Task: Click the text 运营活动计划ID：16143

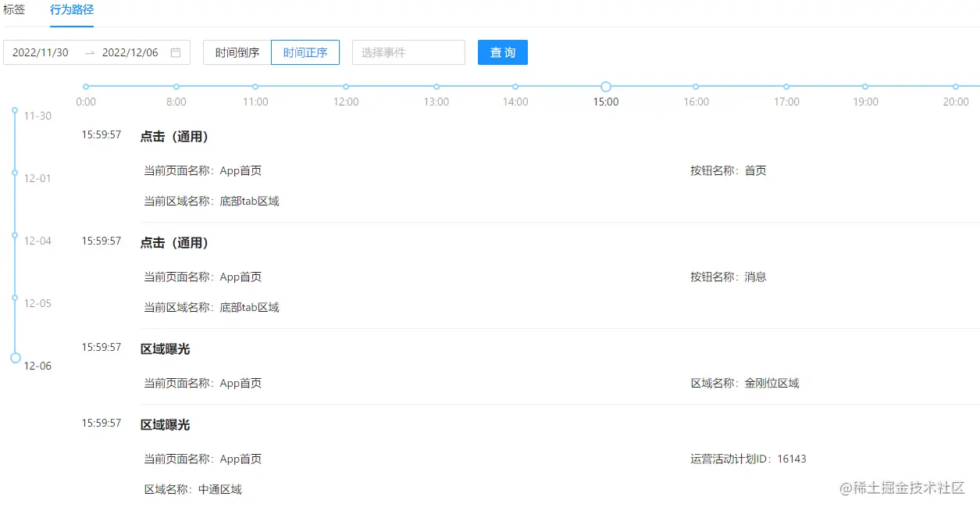Action: 748,459
